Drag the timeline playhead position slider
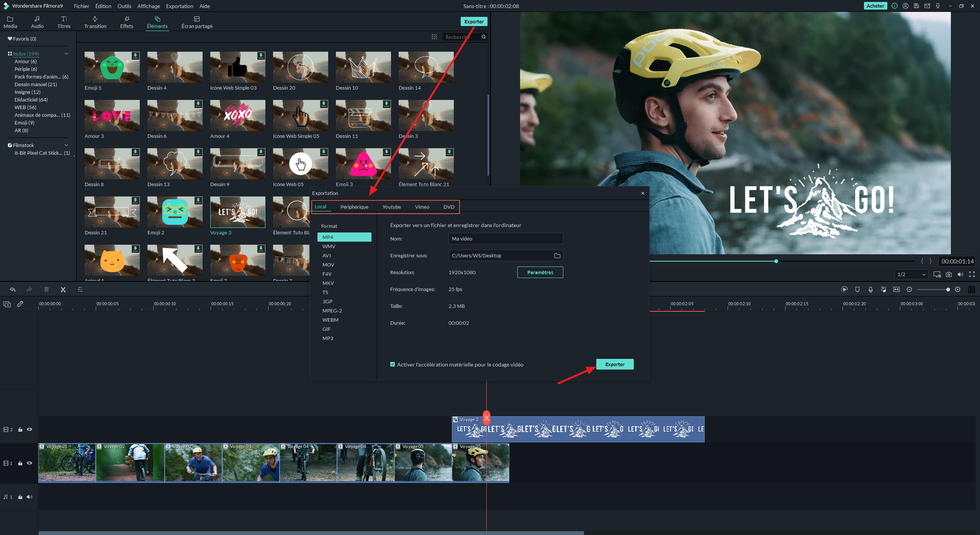Viewport: 980px width, 535px height. (777, 261)
